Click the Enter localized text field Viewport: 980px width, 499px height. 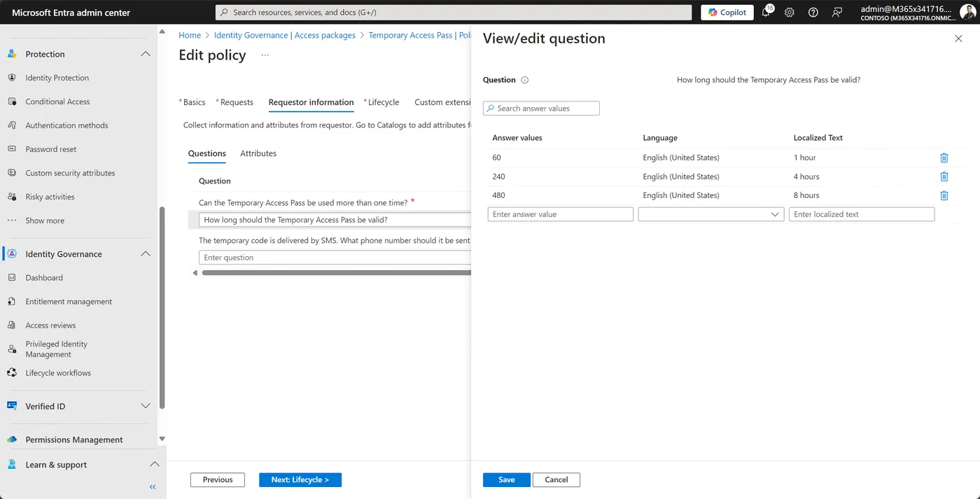[862, 215]
